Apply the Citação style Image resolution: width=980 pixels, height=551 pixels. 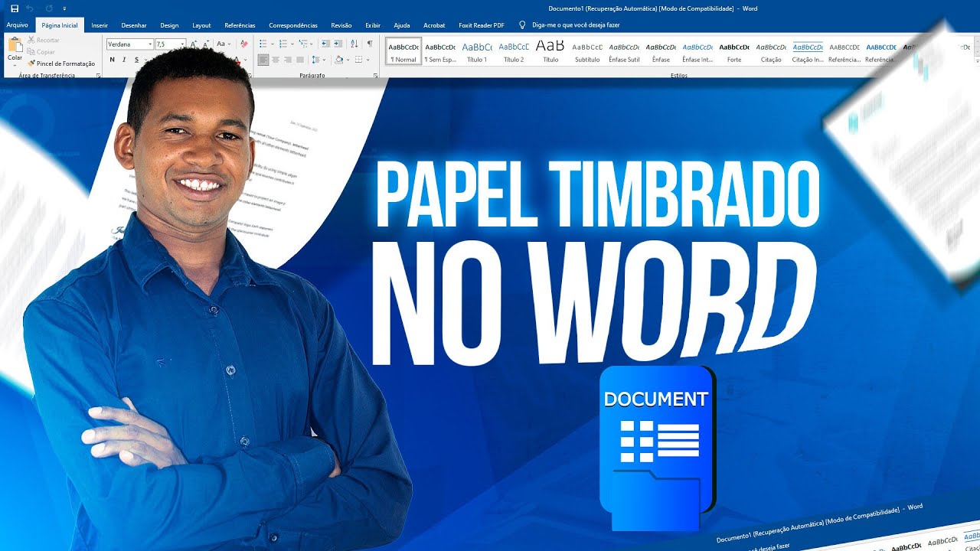click(770, 51)
